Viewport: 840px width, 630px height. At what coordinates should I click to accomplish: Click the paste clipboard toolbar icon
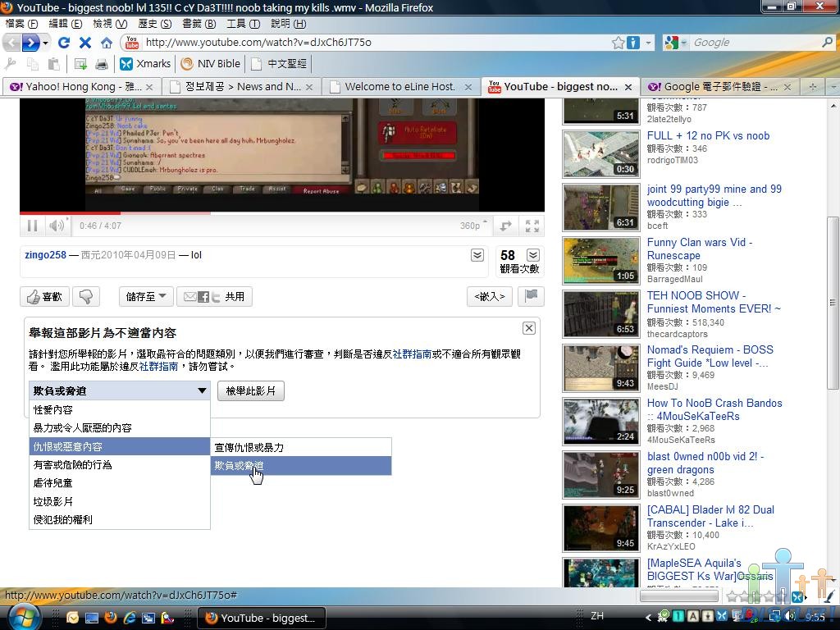(x=53, y=64)
